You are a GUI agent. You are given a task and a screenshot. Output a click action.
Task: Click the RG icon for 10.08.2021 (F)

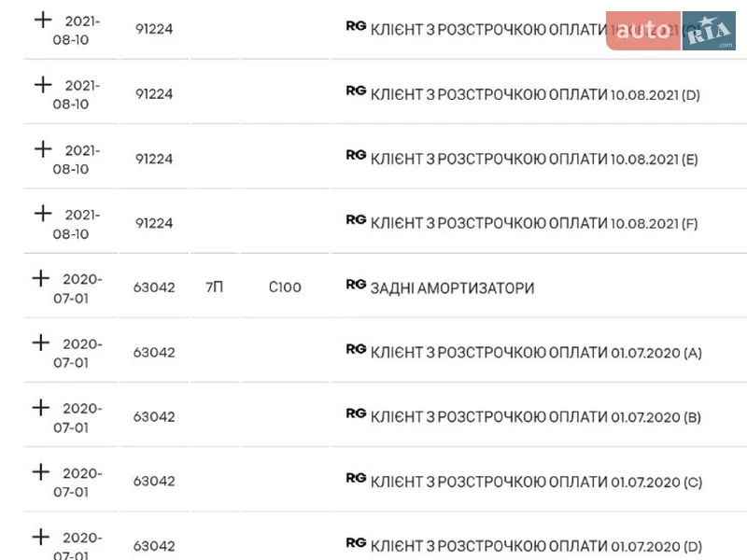tap(356, 219)
